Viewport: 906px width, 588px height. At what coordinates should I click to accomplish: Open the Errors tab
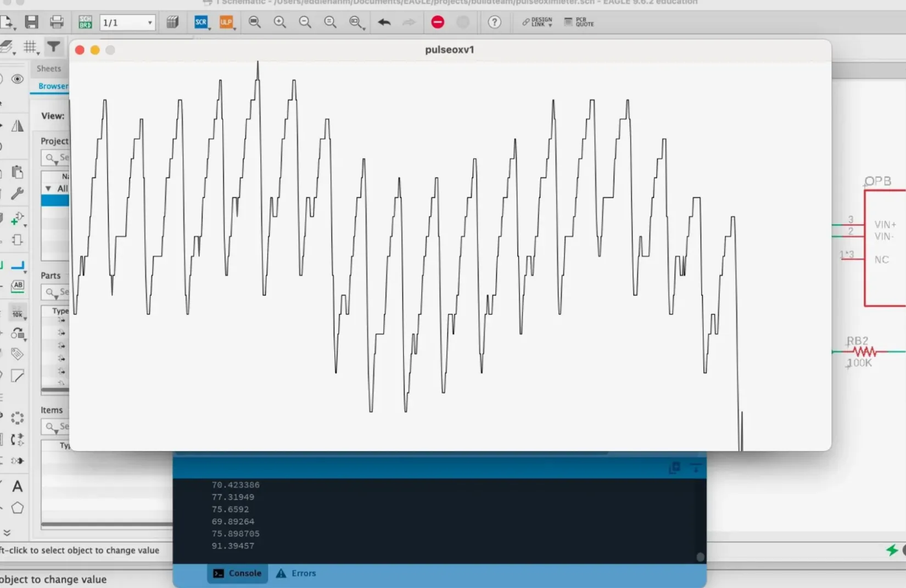pyautogui.click(x=296, y=573)
